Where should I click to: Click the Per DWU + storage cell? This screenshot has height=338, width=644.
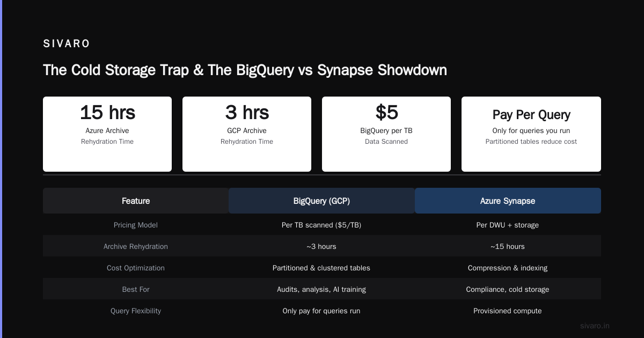click(508, 225)
